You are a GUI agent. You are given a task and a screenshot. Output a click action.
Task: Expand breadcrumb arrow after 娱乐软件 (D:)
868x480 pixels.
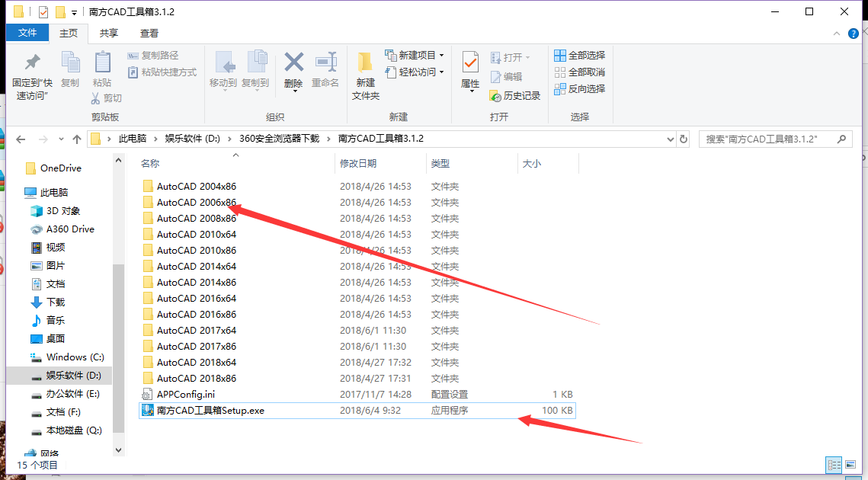coord(229,139)
